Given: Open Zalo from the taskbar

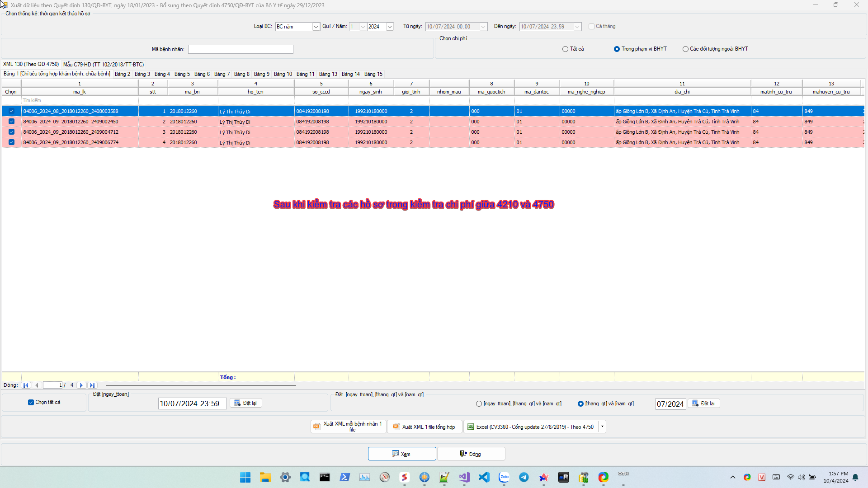Looking at the screenshot, I should click(504, 477).
